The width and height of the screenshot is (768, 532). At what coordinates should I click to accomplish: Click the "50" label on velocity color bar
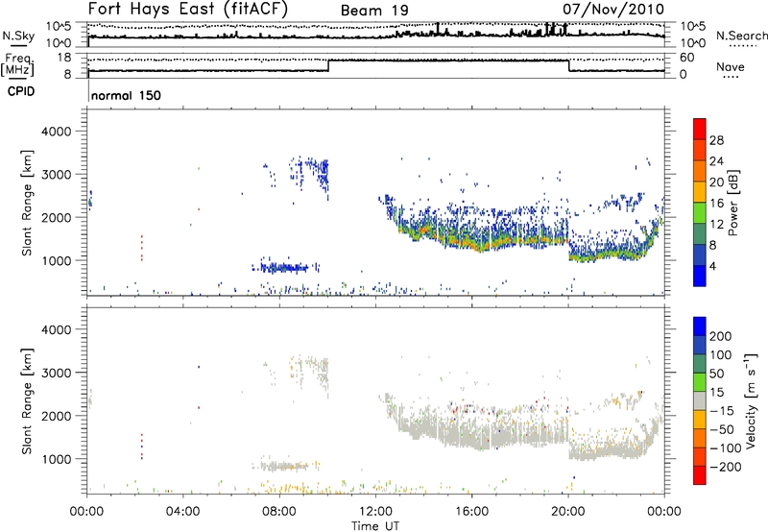click(716, 374)
